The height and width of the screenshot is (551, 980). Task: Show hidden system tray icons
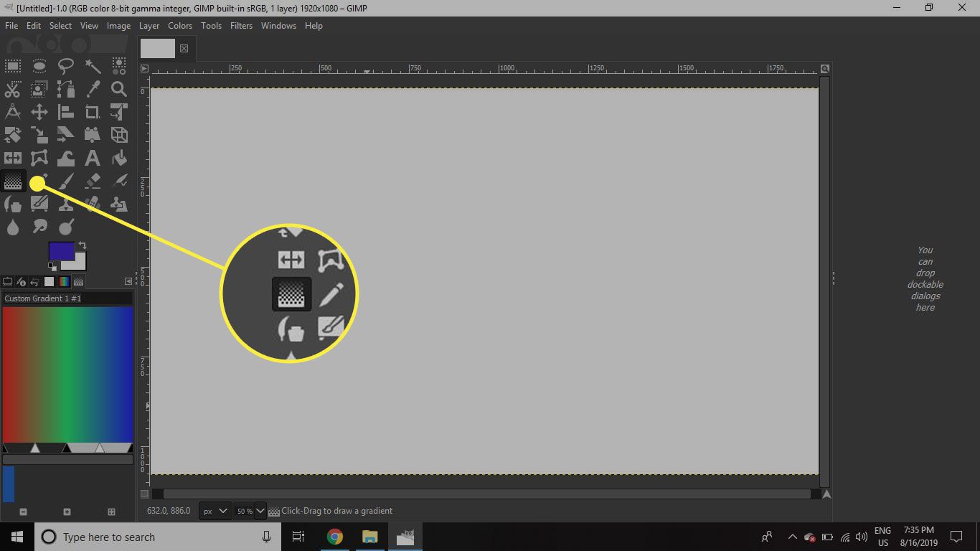[x=792, y=537]
